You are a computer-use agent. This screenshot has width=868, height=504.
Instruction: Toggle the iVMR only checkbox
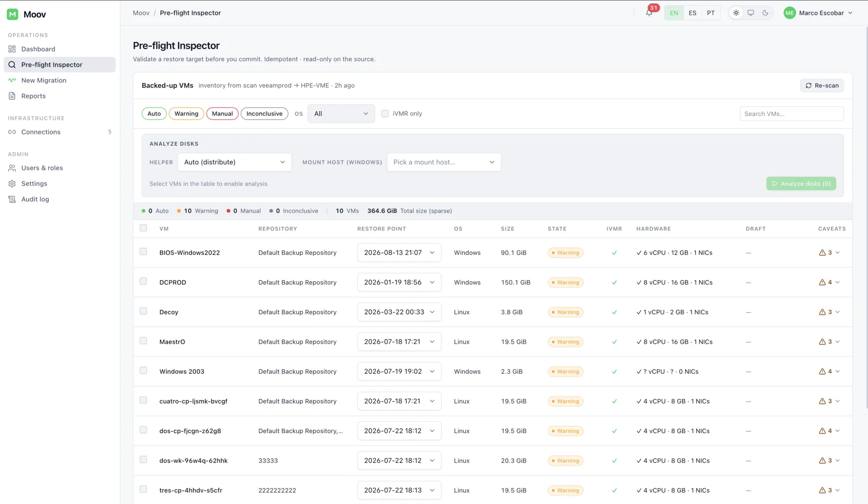pyautogui.click(x=385, y=113)
